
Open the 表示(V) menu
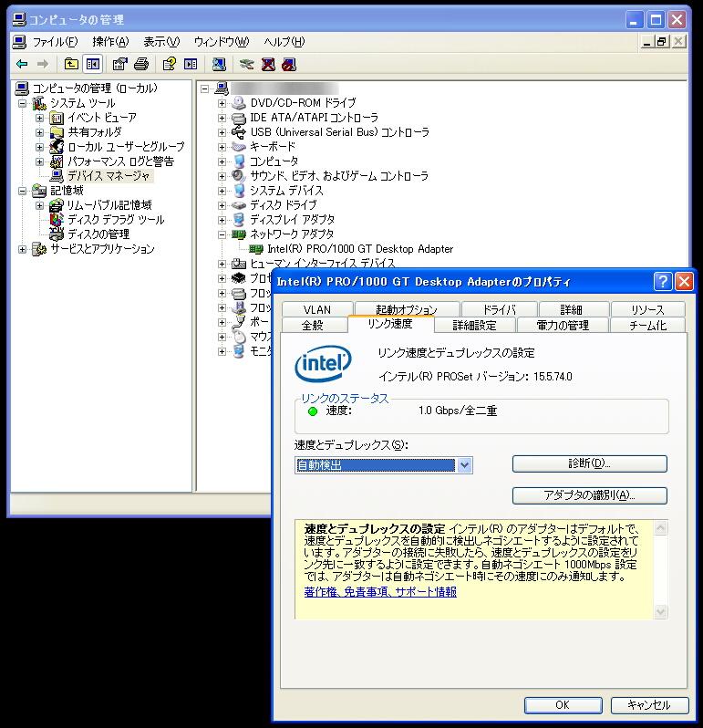click(x=161, y=42)
